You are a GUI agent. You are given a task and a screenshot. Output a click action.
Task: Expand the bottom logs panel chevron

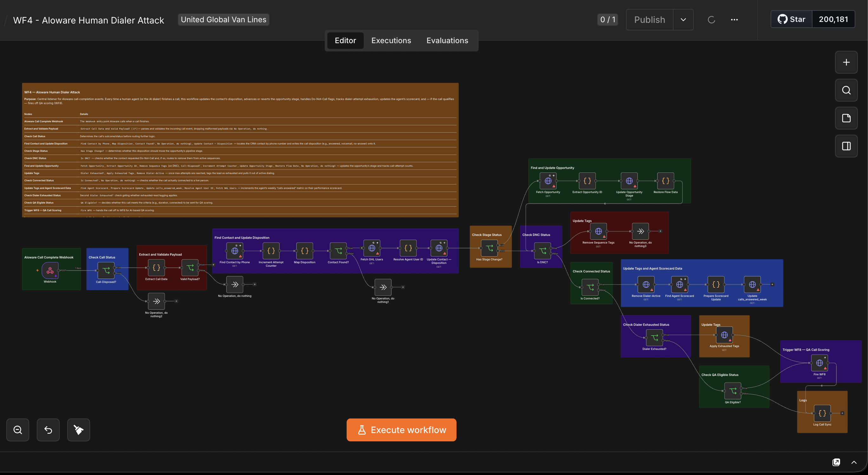(854, 462)
